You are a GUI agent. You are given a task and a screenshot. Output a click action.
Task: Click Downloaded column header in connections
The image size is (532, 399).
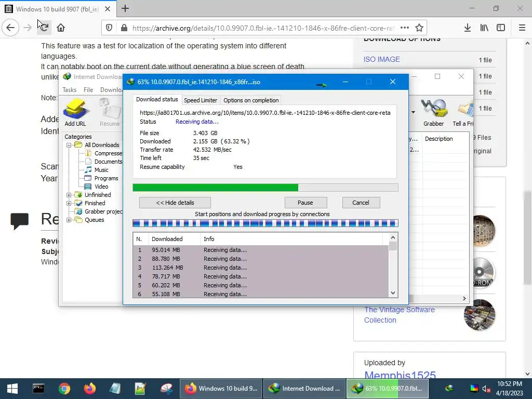click(175, 239)
